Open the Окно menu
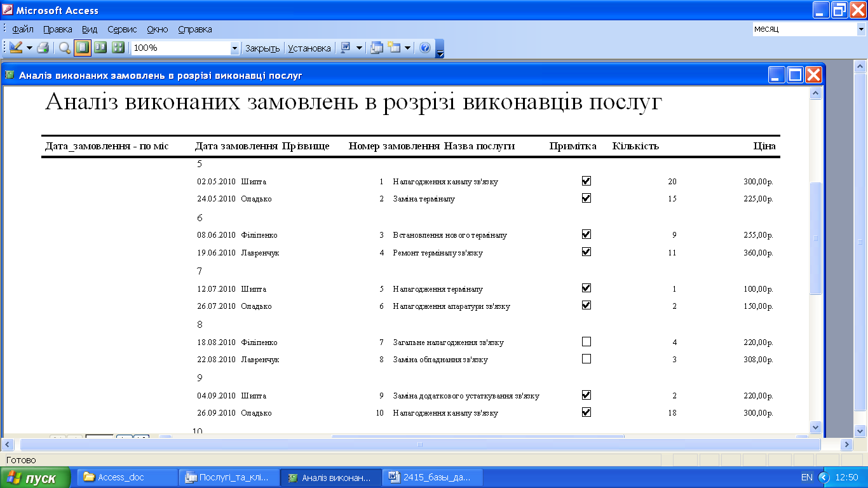The width and height of the screenshot is (868, 488). (158, 29)
